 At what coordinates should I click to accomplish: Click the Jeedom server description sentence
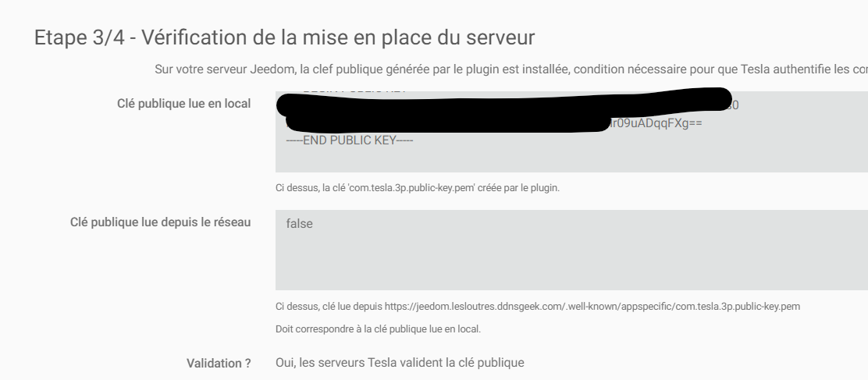(511, 69)
